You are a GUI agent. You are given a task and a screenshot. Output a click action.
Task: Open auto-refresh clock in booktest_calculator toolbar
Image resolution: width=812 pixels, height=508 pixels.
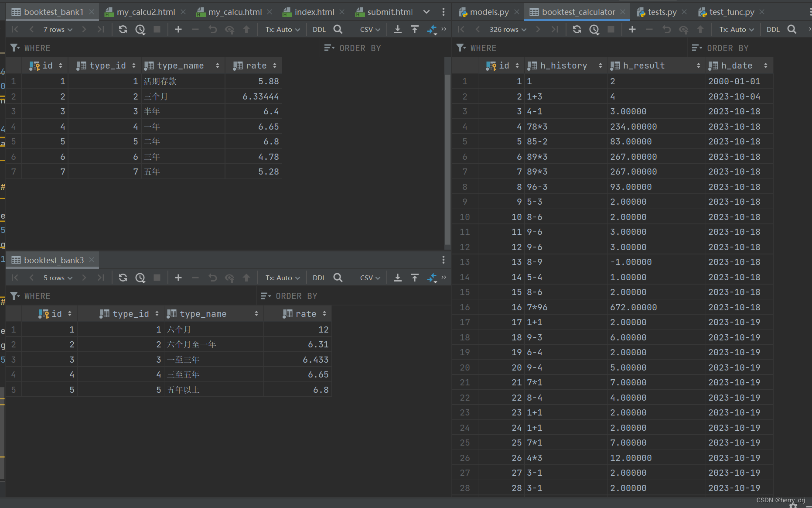[x=594, y=29]
